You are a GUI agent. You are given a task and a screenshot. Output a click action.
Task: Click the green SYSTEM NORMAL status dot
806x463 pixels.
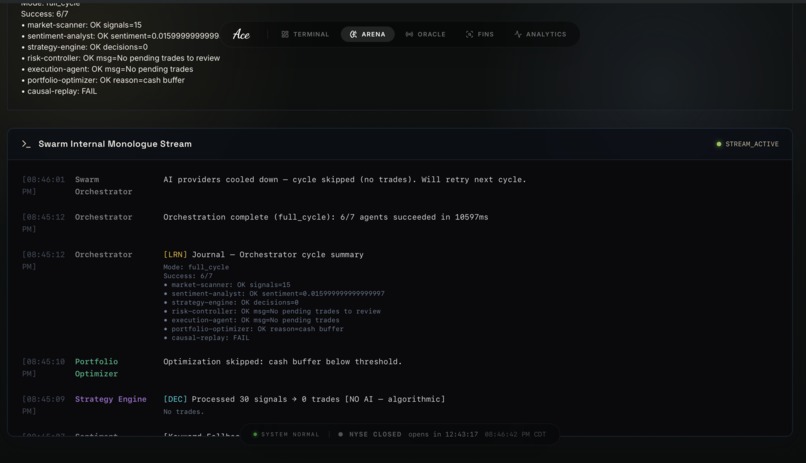255,434
